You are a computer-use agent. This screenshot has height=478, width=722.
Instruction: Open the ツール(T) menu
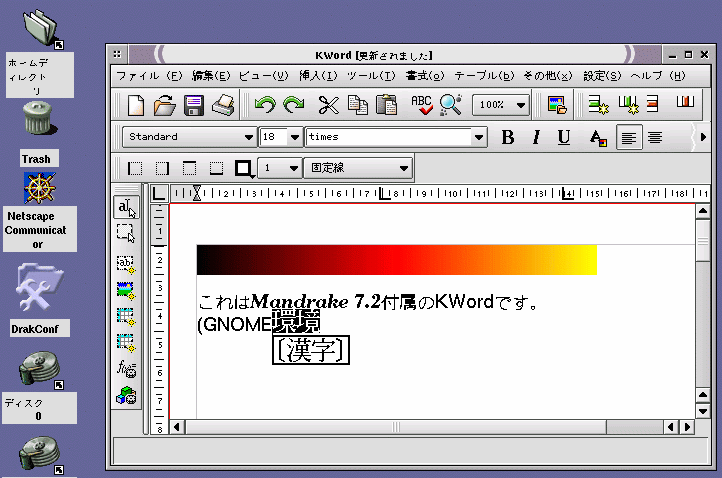[371, 76]
